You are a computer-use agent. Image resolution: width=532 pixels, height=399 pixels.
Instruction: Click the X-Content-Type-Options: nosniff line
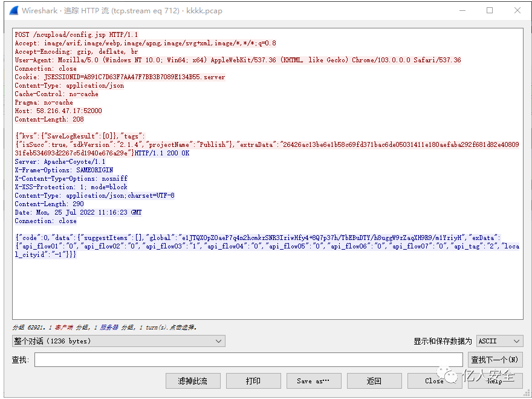coord(71,178)
